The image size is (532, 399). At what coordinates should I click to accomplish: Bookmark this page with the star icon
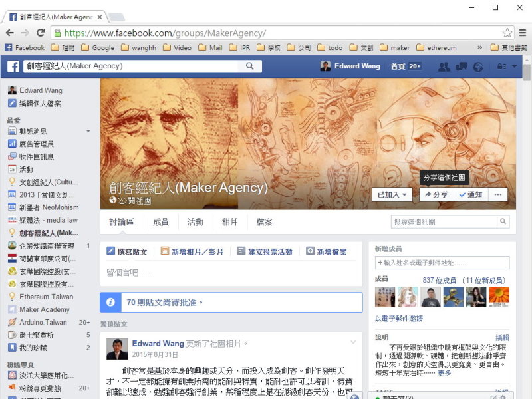(507, 33)
